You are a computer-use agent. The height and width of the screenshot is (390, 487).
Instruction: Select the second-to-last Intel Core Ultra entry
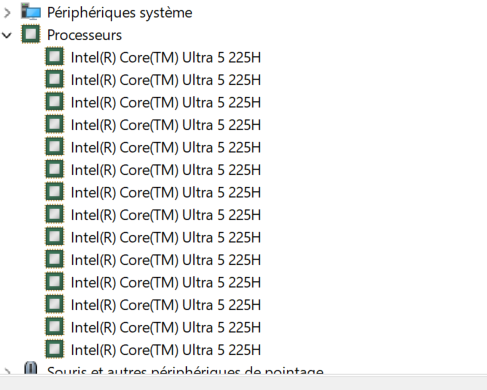[166, 328]
